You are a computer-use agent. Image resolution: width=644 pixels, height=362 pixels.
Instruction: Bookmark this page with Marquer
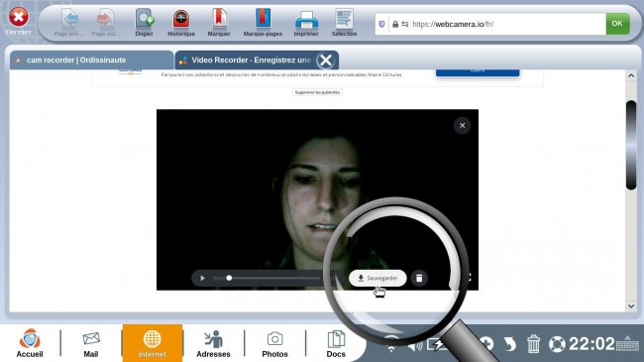tap(219, 23)
